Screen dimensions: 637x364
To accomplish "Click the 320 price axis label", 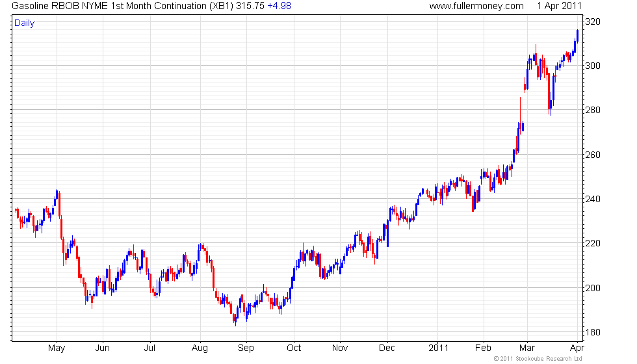I will [x=592, y=21].
